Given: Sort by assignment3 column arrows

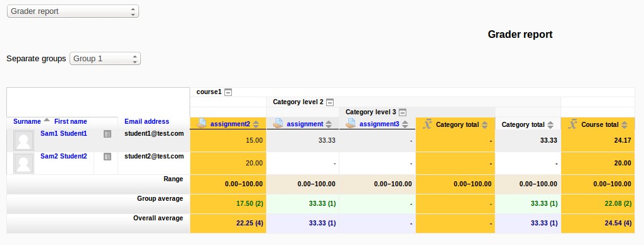Looking at the screenshot, I should click(405, 124).
